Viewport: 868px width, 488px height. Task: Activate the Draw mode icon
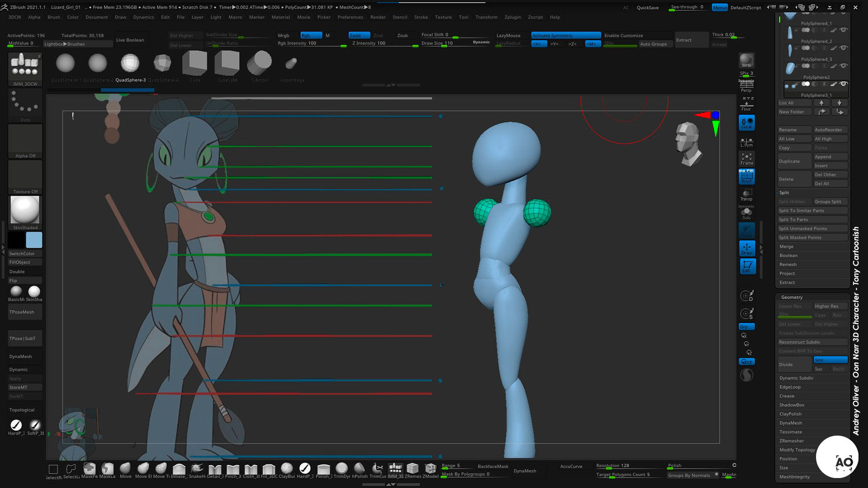746,249
